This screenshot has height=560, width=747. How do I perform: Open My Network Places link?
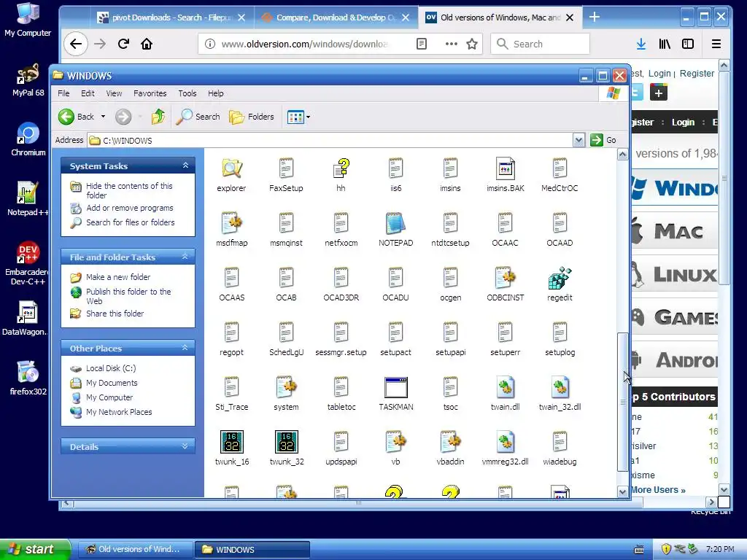(x=119, y=412)
